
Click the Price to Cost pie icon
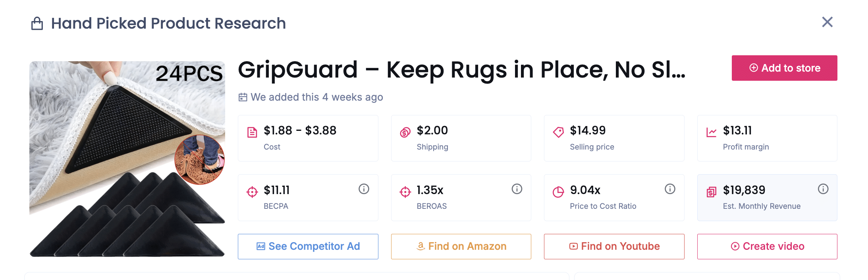pyautogui.click(x=558, y=192)
